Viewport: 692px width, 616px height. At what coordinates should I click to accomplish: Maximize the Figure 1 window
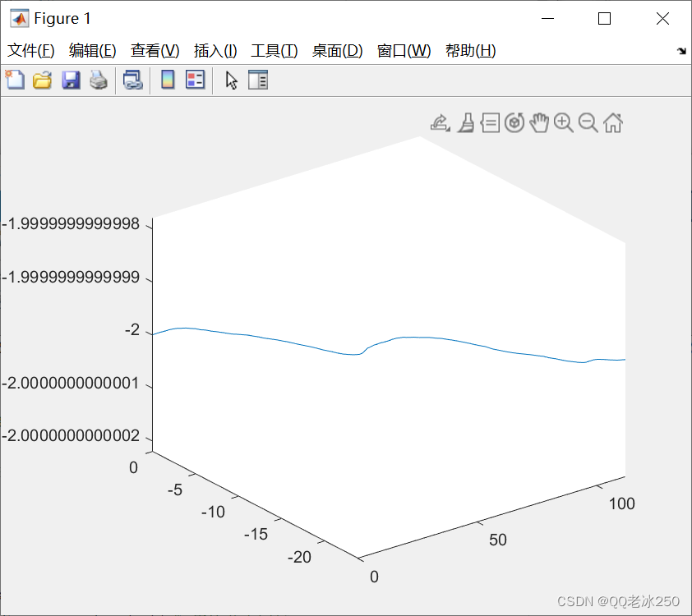click(x=605, y=19)
